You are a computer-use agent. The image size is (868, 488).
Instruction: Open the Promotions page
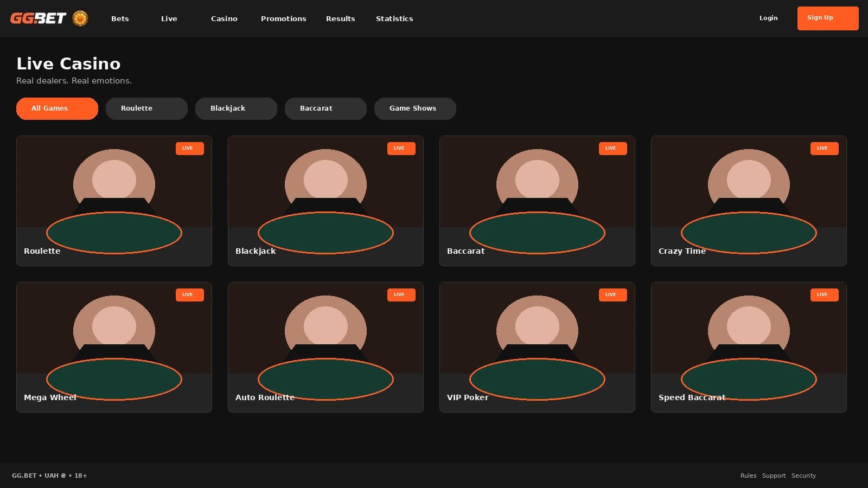(283, 18)
